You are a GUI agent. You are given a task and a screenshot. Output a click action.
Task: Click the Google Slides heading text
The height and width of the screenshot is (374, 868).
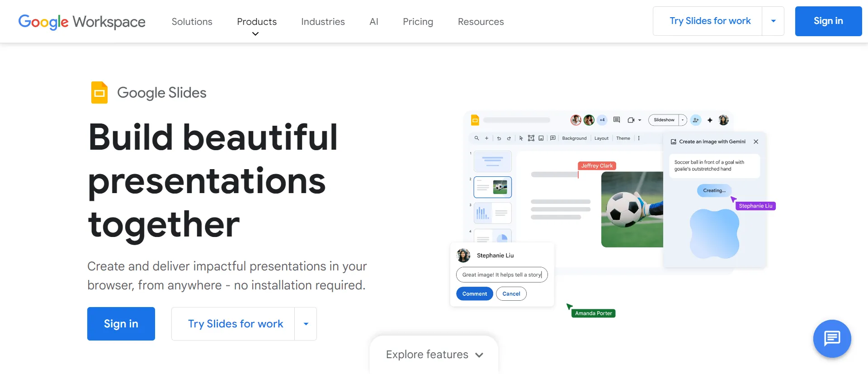(161, 93)
